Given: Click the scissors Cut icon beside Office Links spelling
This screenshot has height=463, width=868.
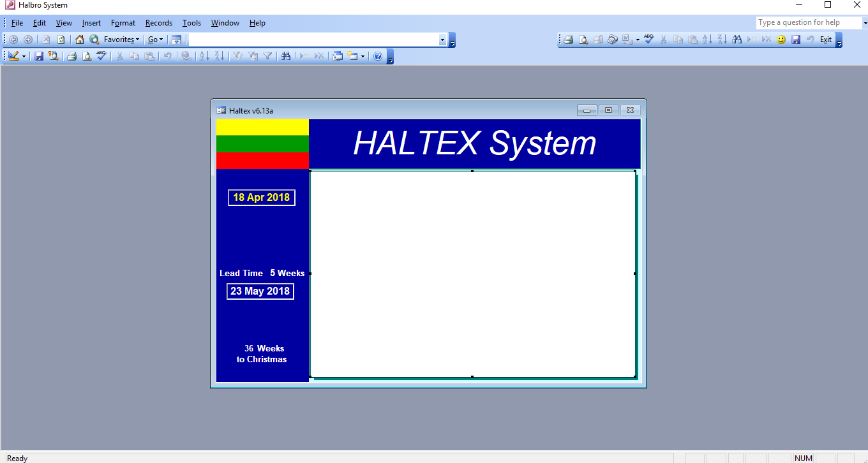Looking at the screenshot, I should tap(663, 40).
